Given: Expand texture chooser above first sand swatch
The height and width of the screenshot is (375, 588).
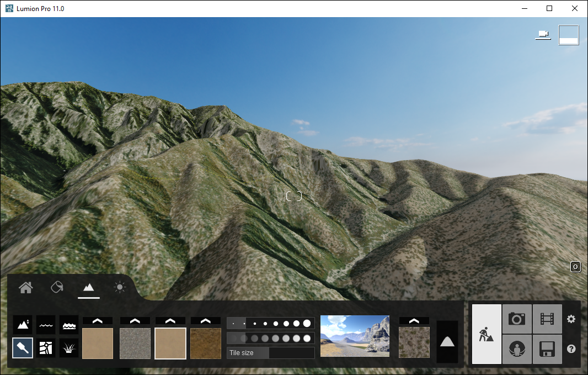Looking at the screenshot, I should point(98,321).
